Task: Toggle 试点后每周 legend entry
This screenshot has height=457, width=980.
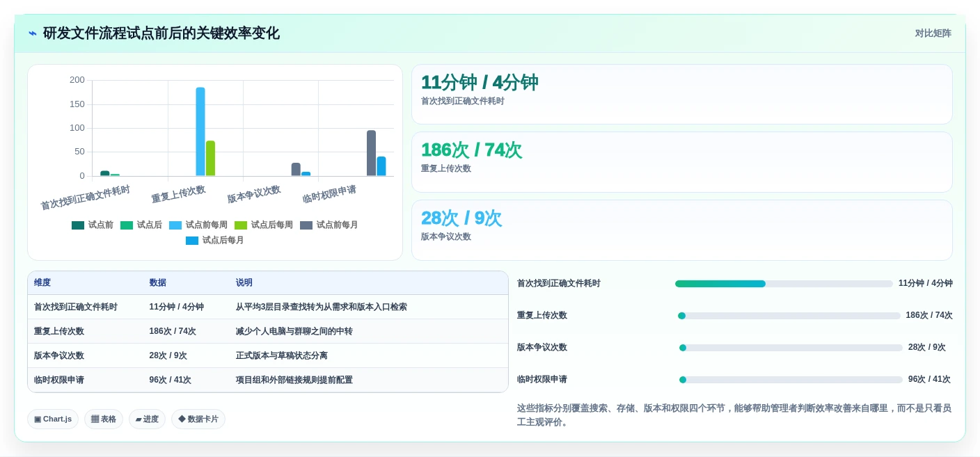Action: click(264, 225)
